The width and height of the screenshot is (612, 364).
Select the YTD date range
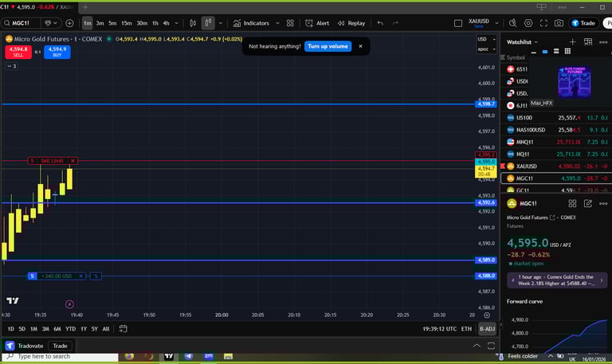point(71,329)
